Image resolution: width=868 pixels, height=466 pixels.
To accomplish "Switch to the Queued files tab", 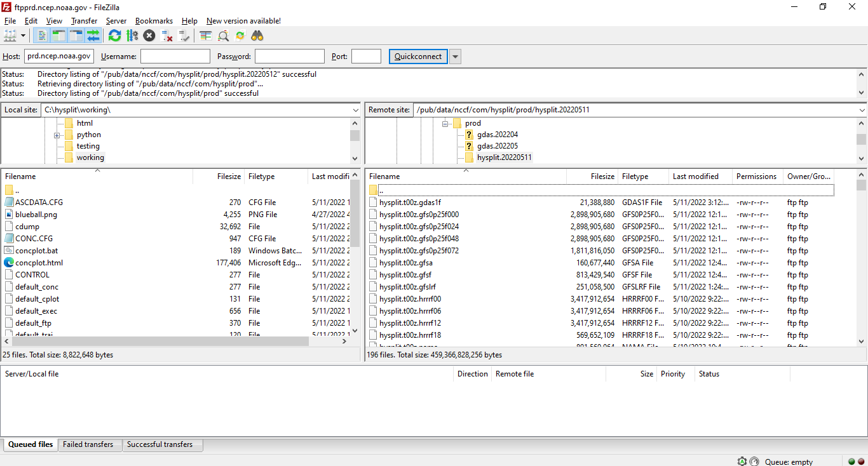I will point(31,444).
